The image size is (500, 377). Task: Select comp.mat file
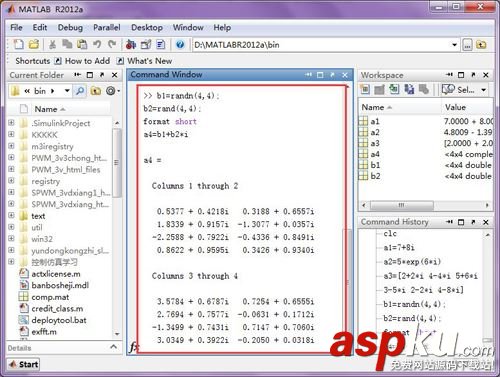pyautogui.click(x=50, y=297)
